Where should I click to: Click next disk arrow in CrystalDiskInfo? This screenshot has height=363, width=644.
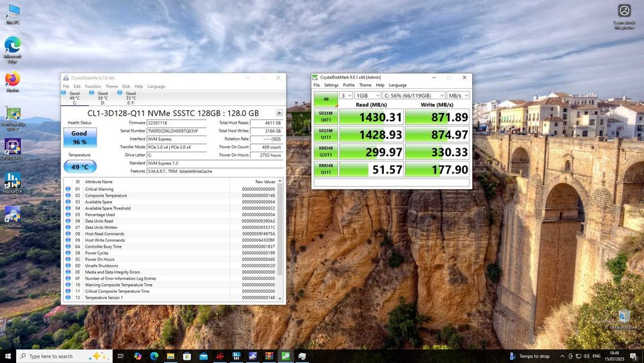(279, 113)
